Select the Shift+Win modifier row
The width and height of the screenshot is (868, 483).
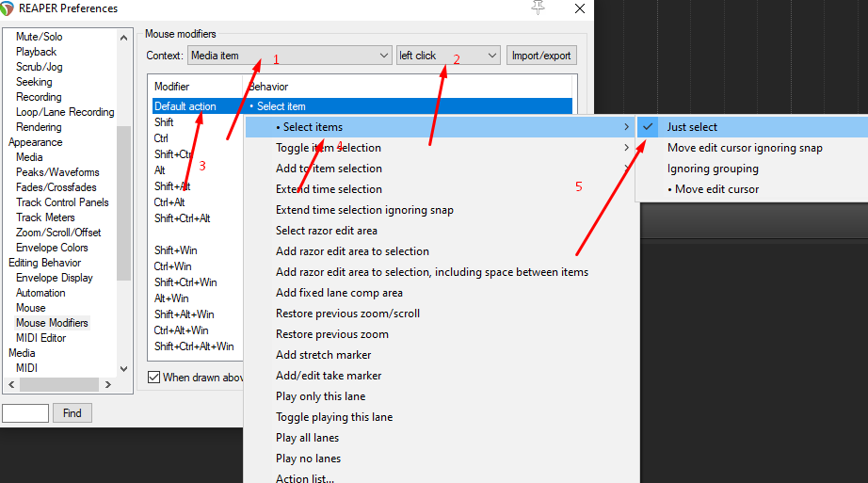coord(175,250)
